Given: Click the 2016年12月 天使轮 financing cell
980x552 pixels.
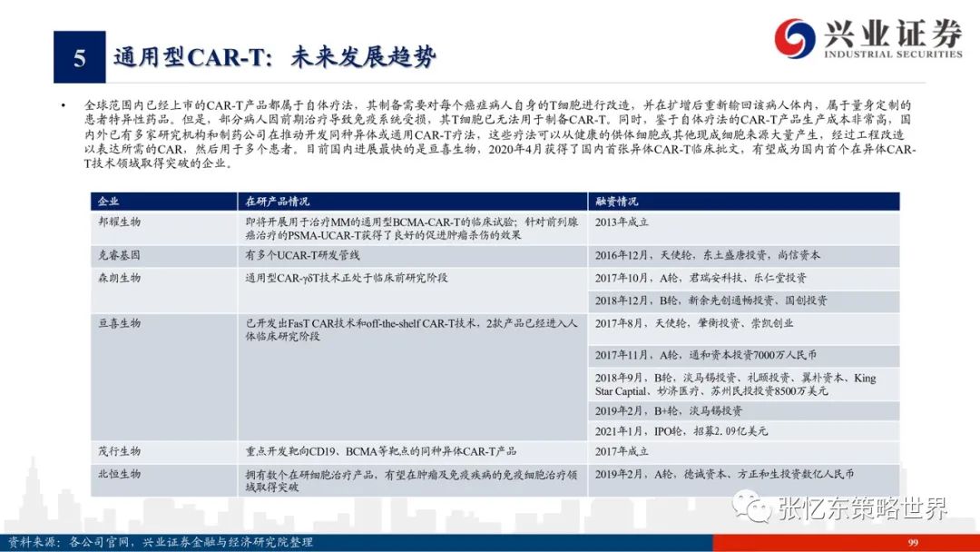Looking at the screenshot, I should (x=744, y=256).
